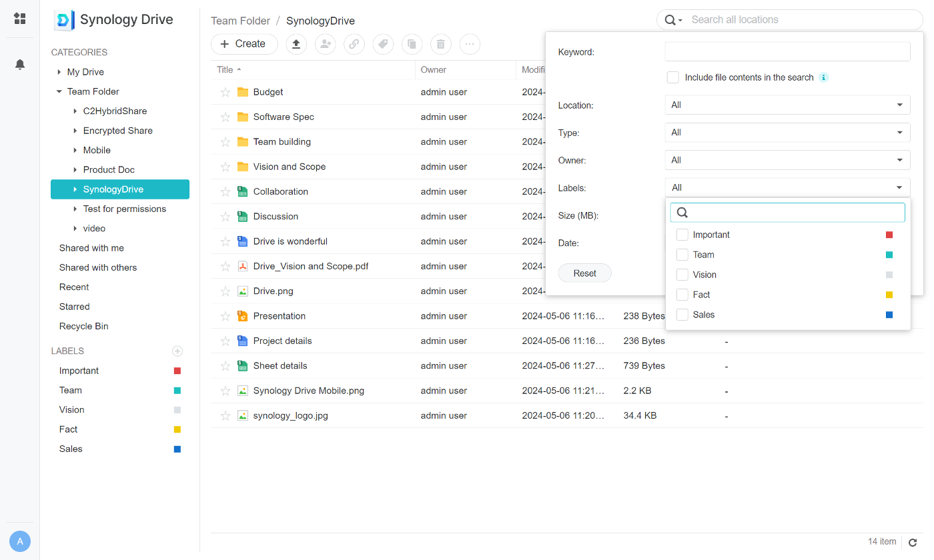Screen dimensions: 934x560
Task: Select Recycle Bin in the sidebar
Action: 83,326
